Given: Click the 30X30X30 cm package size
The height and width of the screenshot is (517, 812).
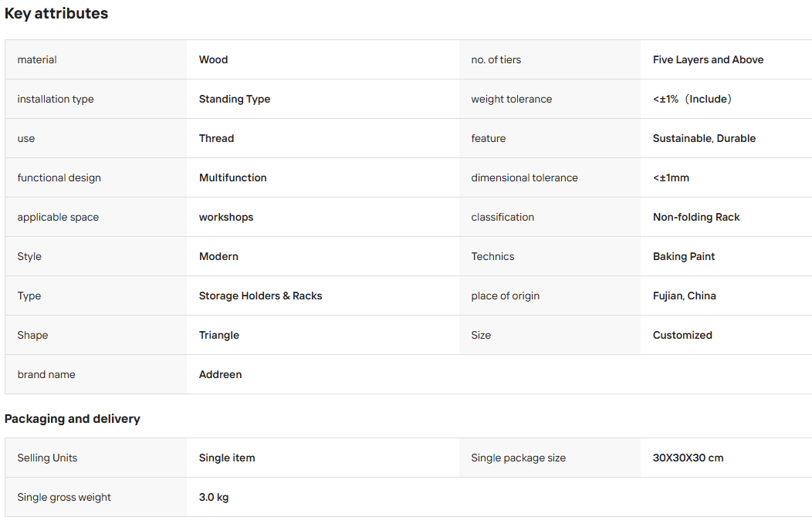Looking at the screenshot, I should pos(688,458).
